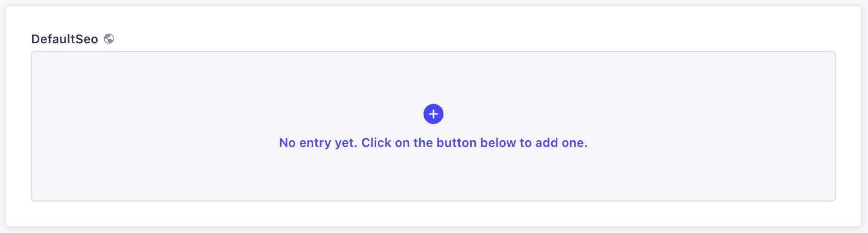
Task: Click the words 'No entry yet.'
Action: [x=318, y=143]
